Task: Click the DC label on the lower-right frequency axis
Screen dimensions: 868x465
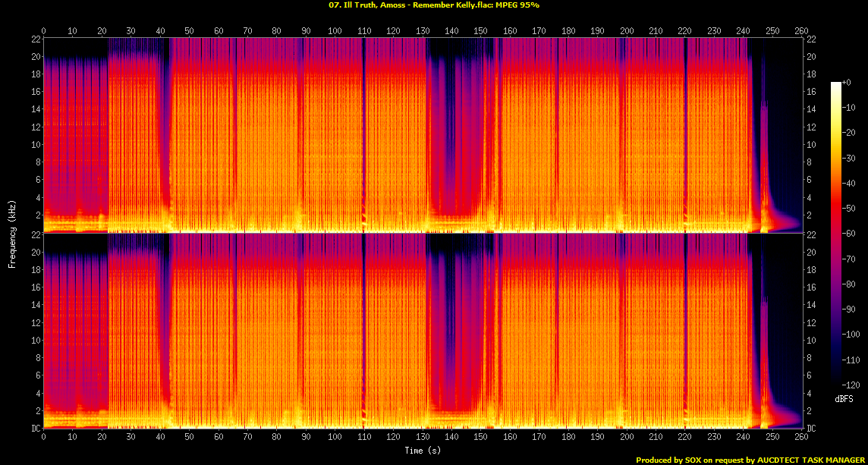Action: point(812,429)
